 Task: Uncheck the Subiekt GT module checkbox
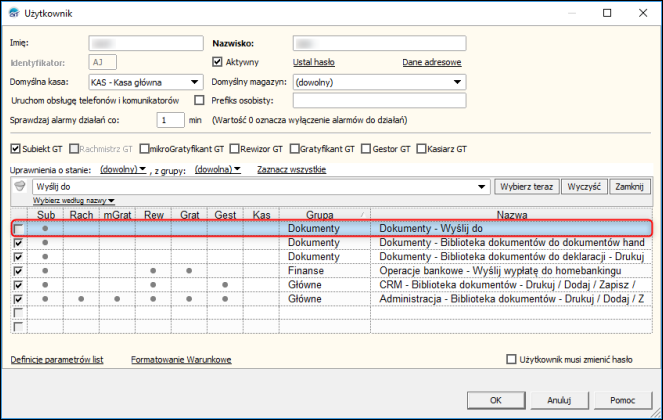point(15,149)
